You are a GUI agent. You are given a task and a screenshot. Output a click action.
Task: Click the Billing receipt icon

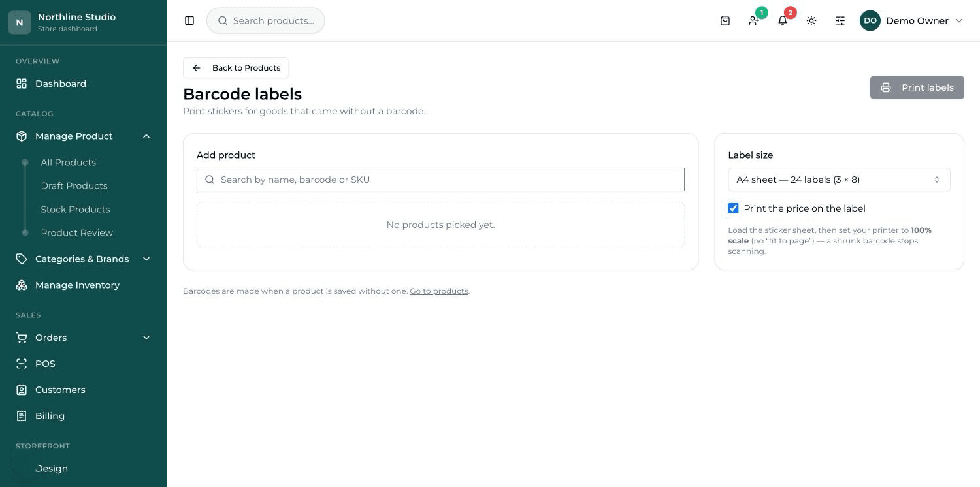point(22,416)
